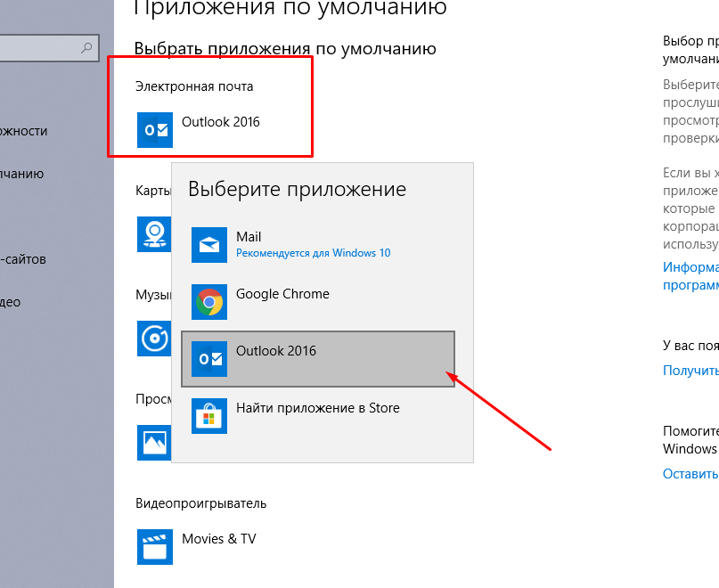Click the Photos viewer app icon
Screen dimensions: 719x588
pos(154,443)
